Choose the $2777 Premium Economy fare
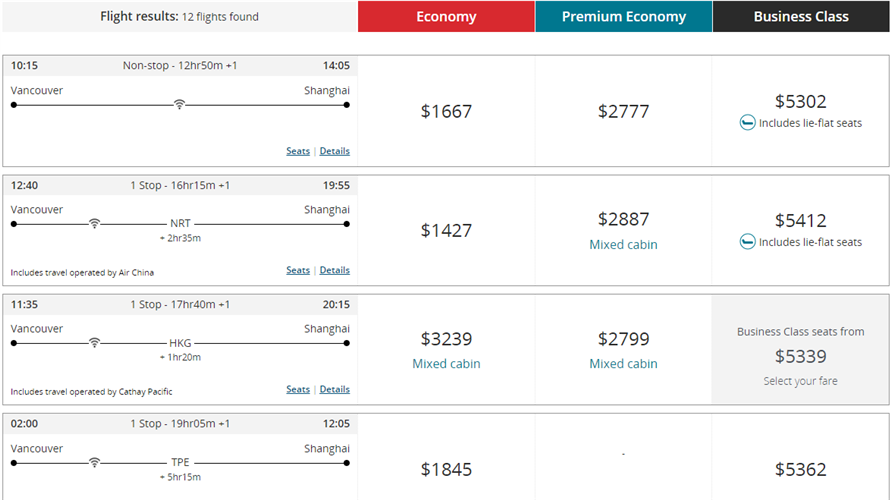891x500 pixels. tap(624, 111)
